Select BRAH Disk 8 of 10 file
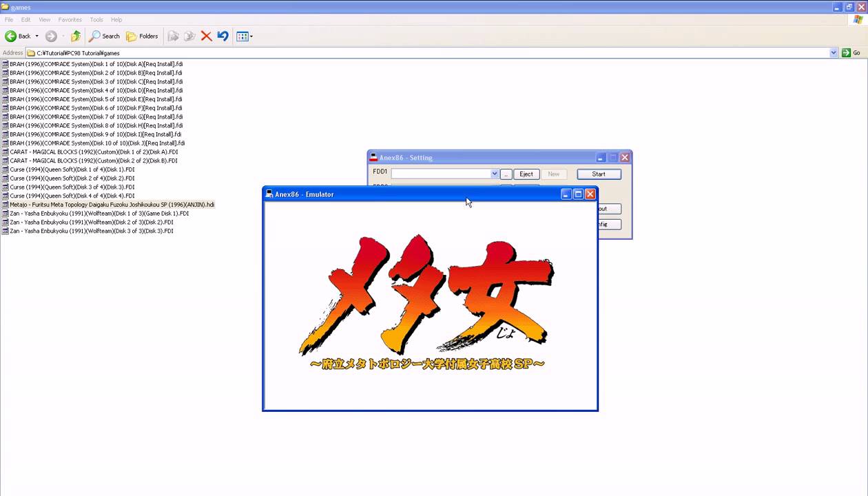The width and height of the screenshot is (868, 496). tap(96, 125)
